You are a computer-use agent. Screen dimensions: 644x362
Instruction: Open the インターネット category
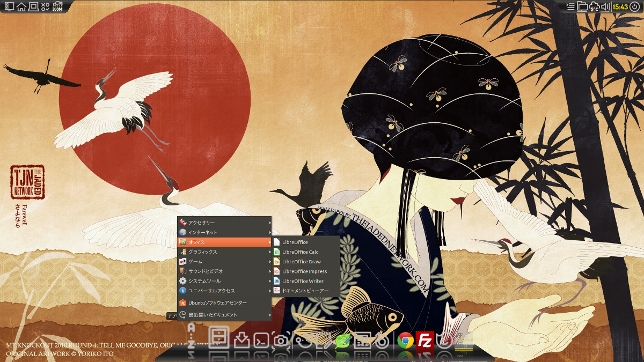(225, 232)
